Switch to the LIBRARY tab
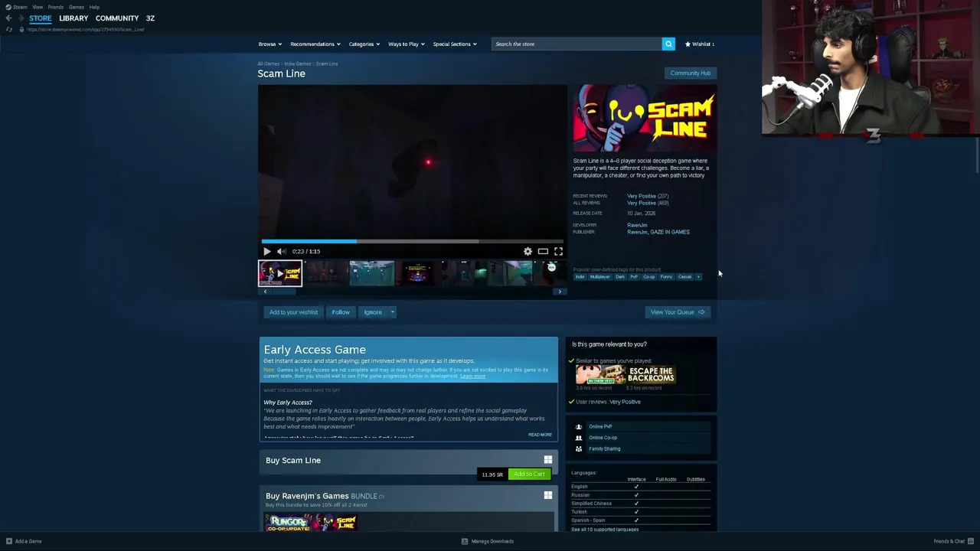Image resolution: width=980 pixels, height=551 pixels. pos(73,18)
